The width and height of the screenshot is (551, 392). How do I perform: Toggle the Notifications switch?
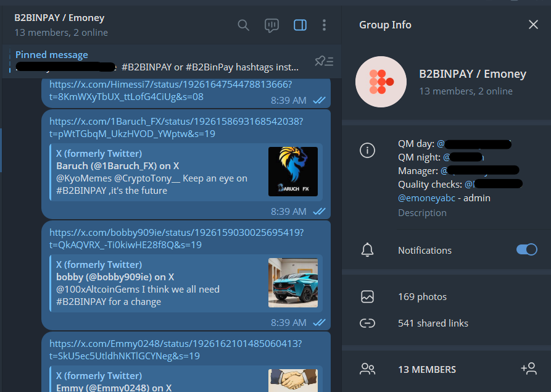(x=526, y=249)
